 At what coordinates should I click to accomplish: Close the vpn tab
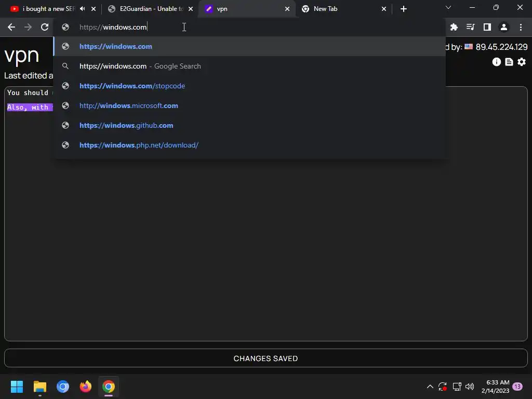287,9
